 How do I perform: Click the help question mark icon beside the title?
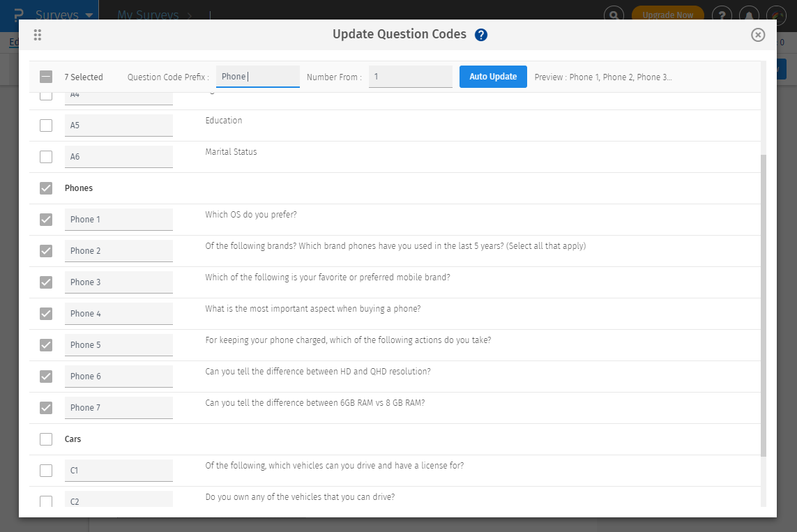tap(480, 35)
